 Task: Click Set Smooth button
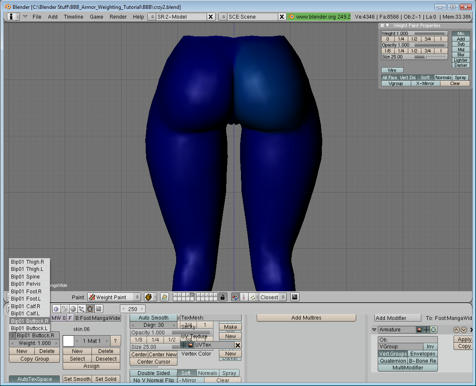tap(77, 379)
